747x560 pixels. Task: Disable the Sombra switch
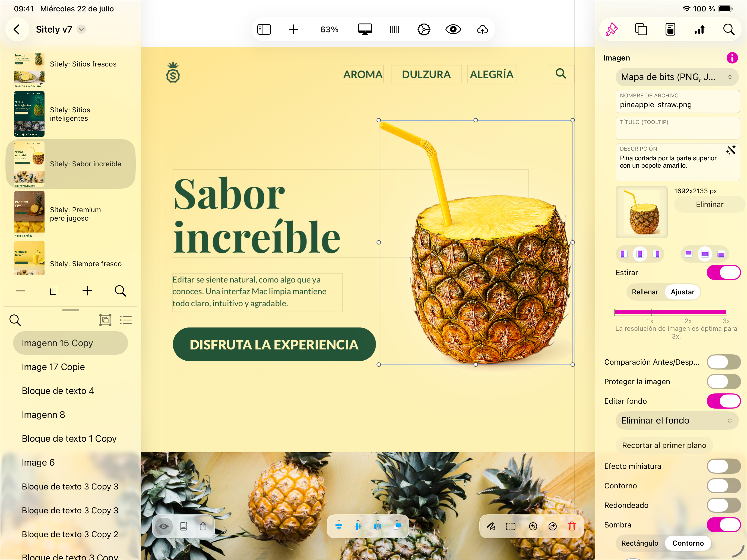[x=723, y=524]
